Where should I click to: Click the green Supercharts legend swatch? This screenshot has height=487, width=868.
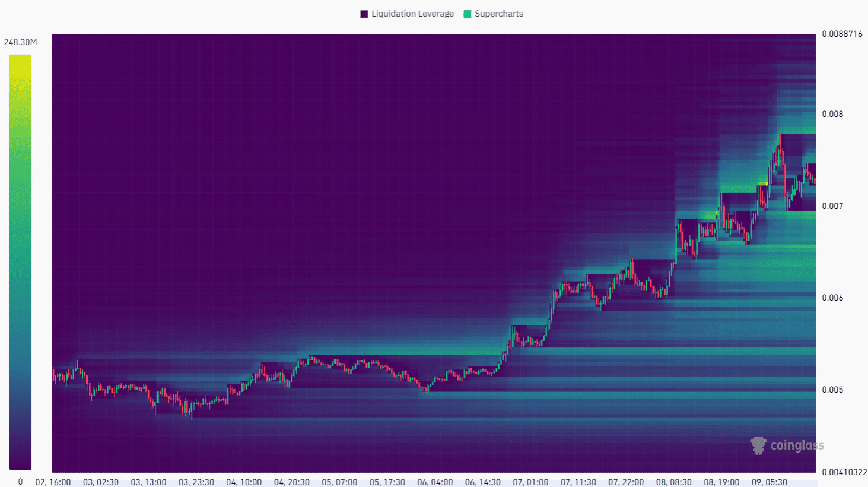click(468, 14)
